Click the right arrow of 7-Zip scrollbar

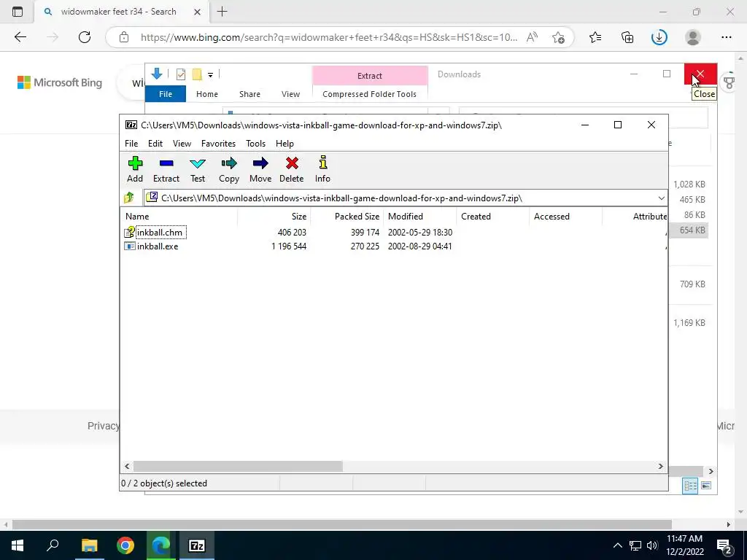[660, 466]
